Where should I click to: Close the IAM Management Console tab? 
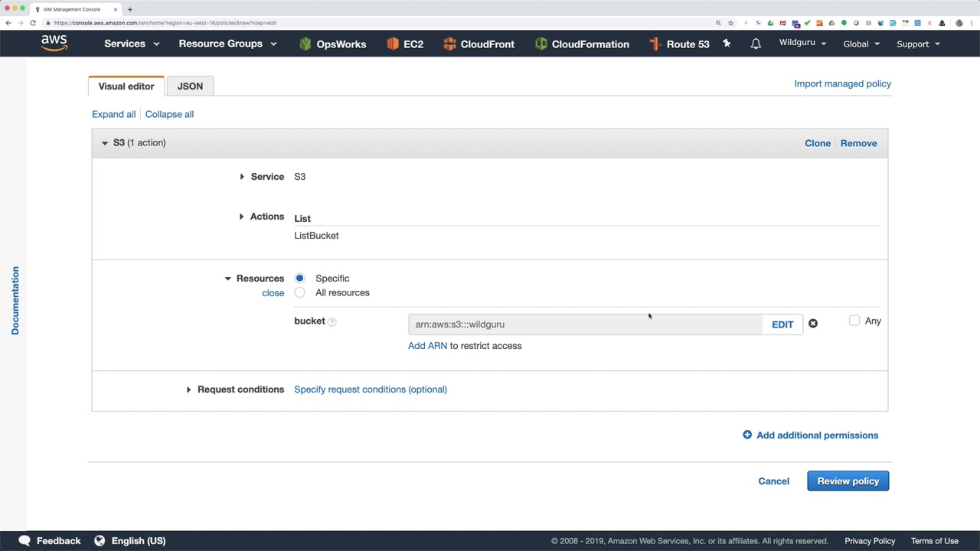pos(116,9)
